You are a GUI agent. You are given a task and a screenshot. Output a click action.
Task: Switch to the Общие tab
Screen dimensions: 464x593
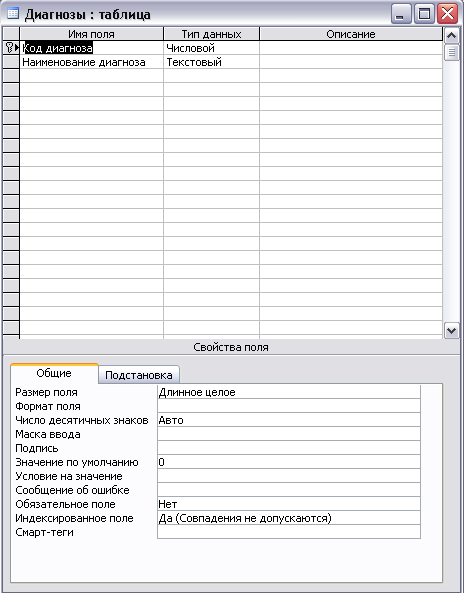(54, 373)
